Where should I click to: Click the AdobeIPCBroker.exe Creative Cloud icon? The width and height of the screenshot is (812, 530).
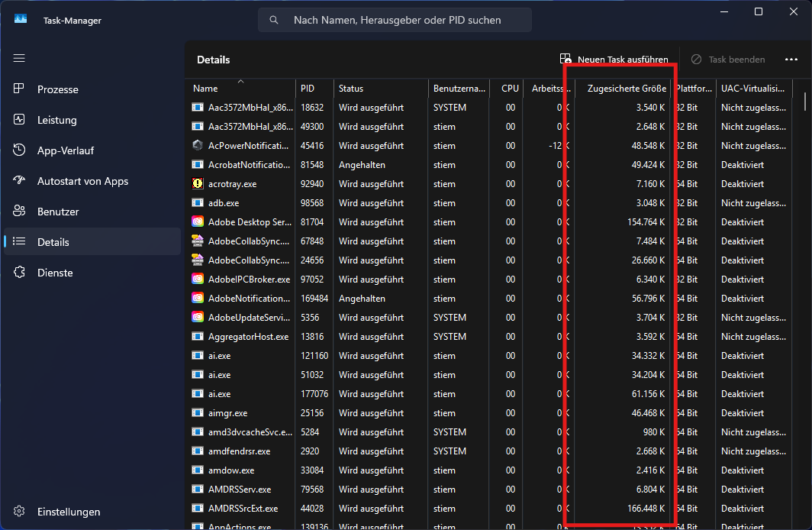coord(198,279)
